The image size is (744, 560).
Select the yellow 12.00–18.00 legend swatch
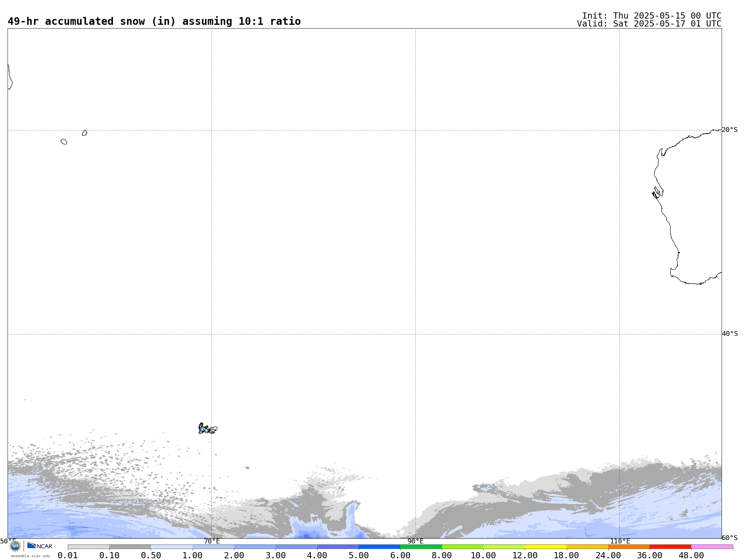click(x=546, y=547)
